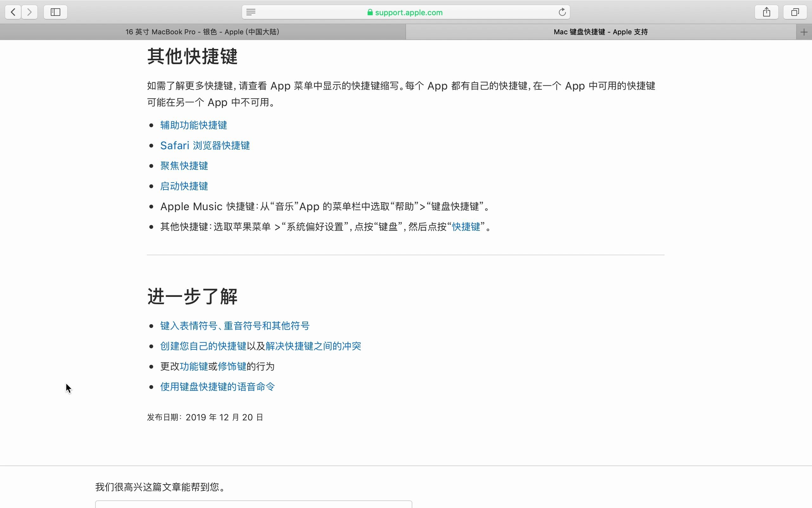Viewport: 812px width, 508px height.
Task: Show the Safari sidebar
Action: point(56,12)
